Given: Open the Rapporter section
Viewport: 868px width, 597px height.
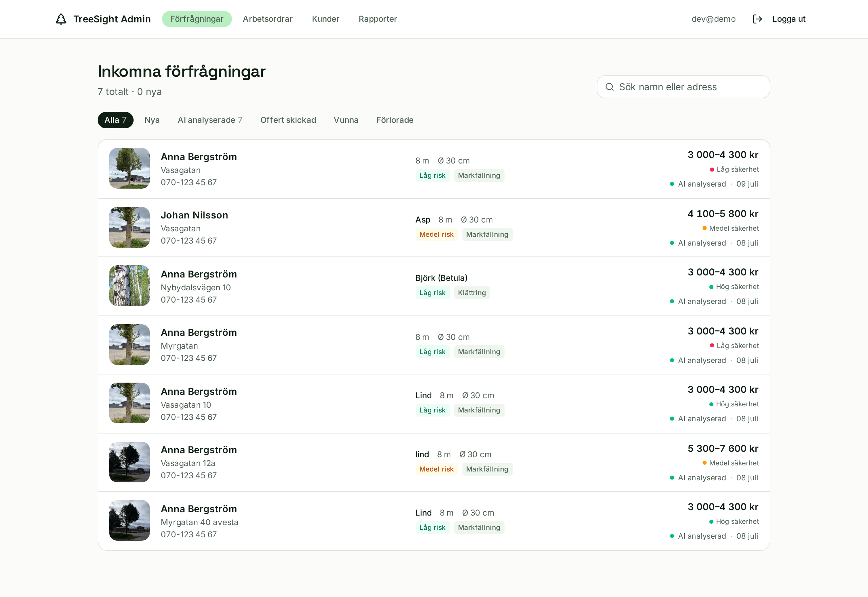Looking at the screenshot, I should (378, 19).
